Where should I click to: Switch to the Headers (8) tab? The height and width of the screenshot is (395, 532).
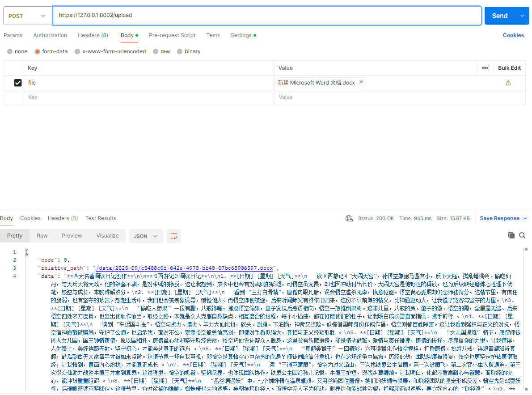(93, 35)
